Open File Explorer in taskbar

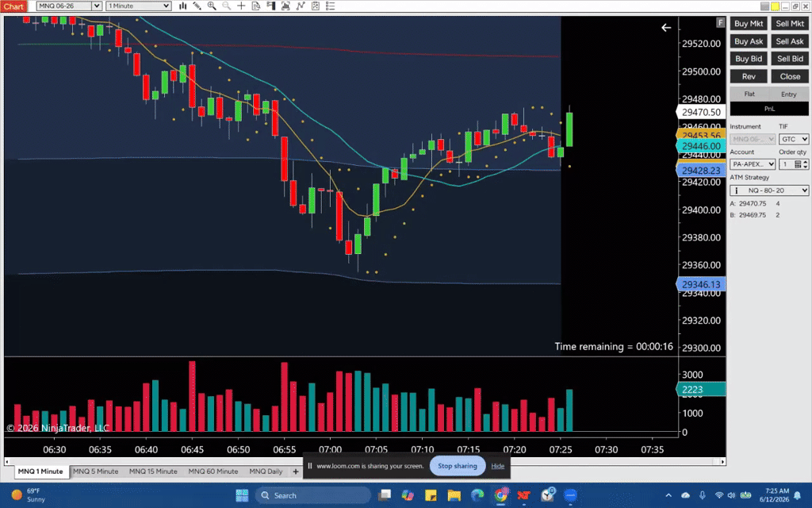pos(454,495)
